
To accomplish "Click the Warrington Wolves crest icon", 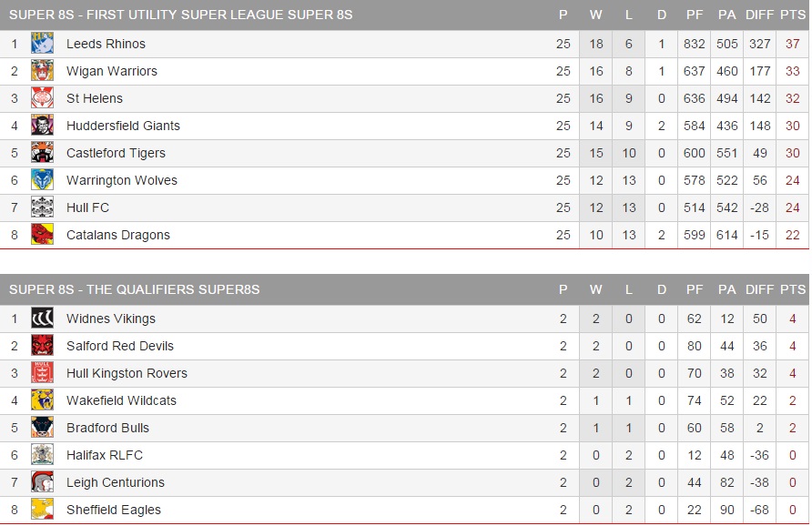I will pyautogui.click(x=42, y=180).
